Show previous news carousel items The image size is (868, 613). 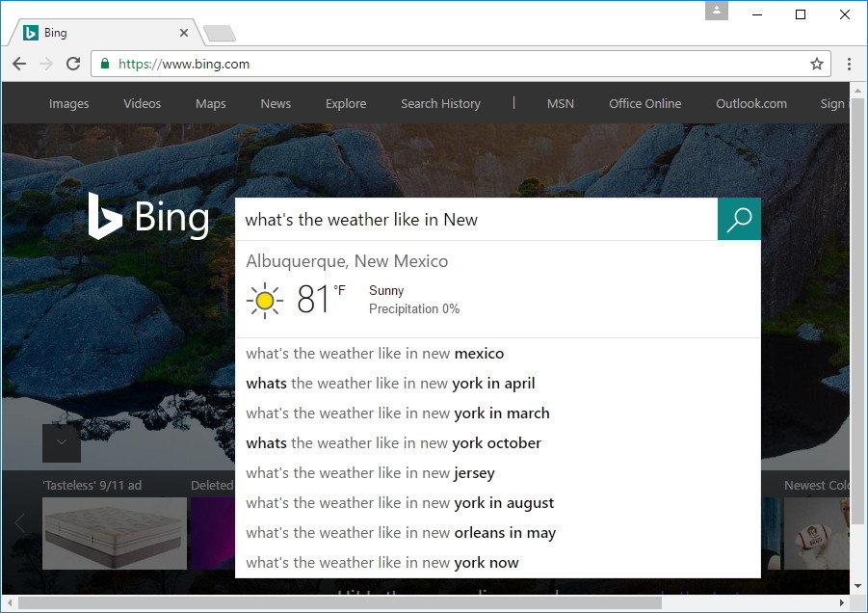(20, 522)
